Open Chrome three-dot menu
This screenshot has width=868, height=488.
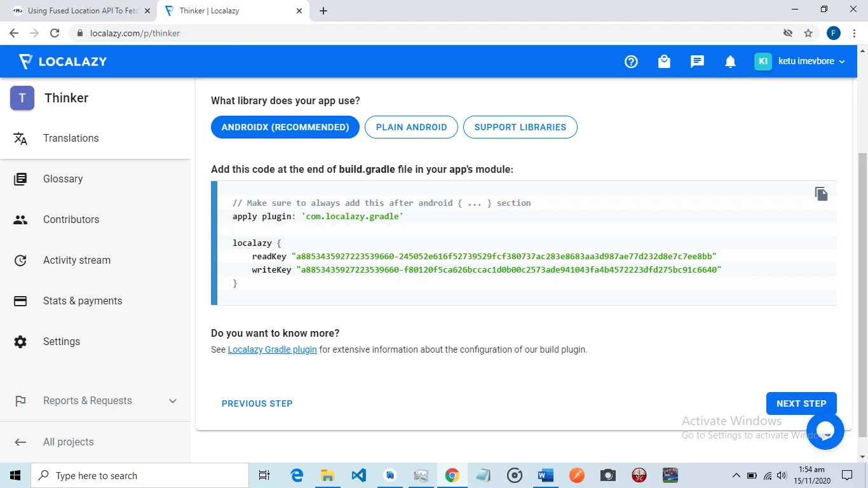[x=855, y=33]
